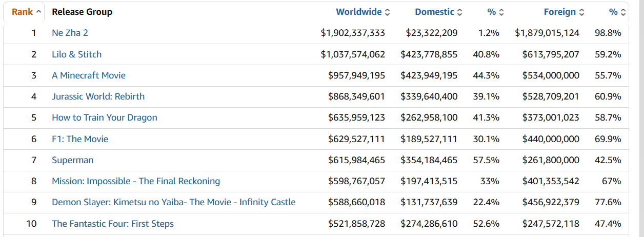Select worldwide value $629,527,111

coord(356,139)
